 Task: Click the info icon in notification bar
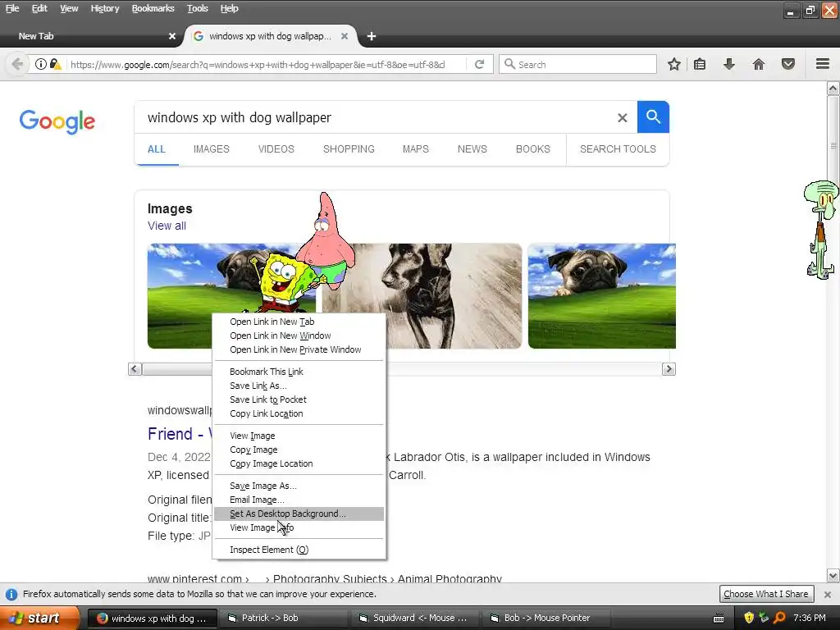pos(11,594)
